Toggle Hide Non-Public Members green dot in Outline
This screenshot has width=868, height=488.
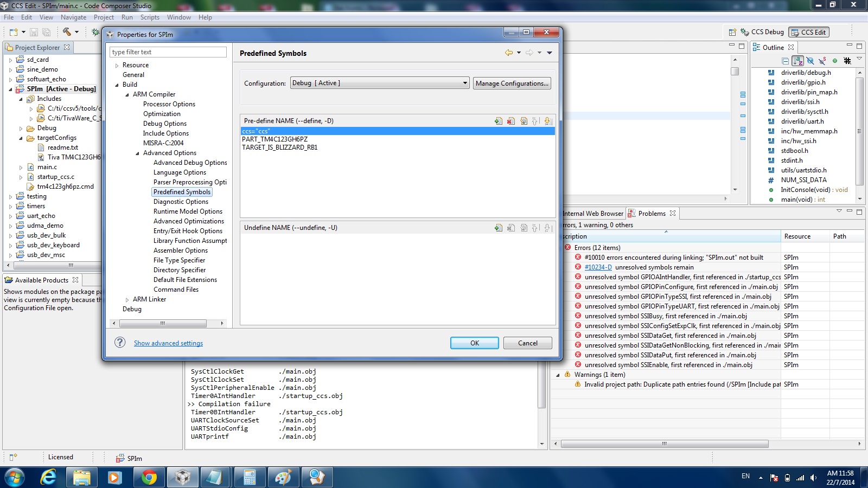pos(835,61)
